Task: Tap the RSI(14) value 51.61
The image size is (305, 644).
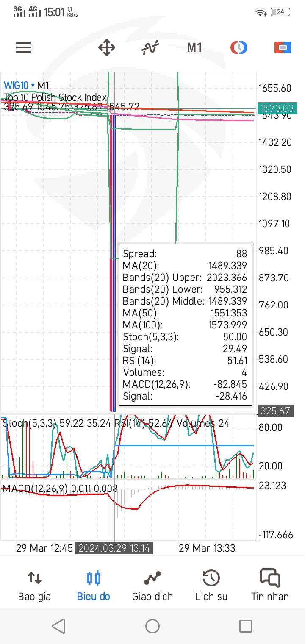Action: [237, 361]
